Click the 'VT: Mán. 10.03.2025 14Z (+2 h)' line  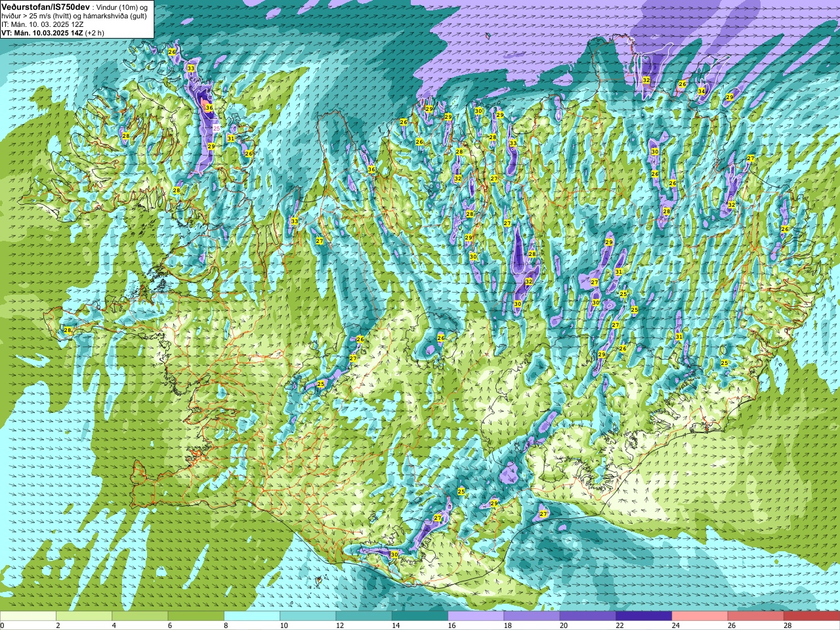click(52, 33)
